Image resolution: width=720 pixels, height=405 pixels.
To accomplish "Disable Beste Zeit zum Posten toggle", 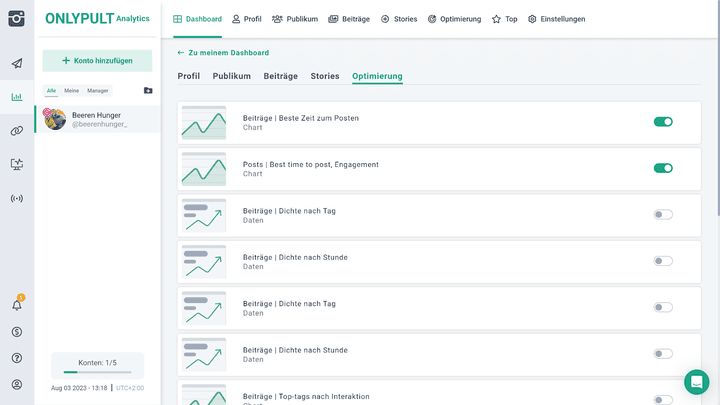I will (663, 122).
